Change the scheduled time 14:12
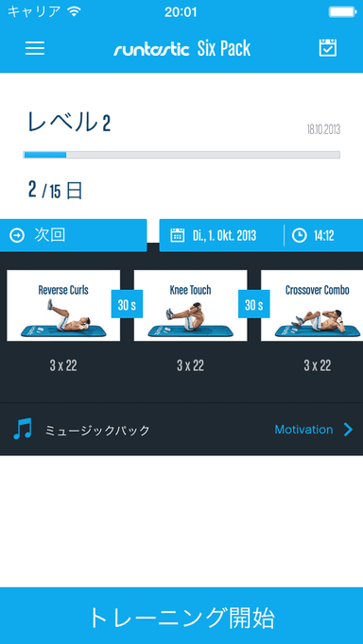Viewport: 363px width, 644px height. pos(324,236)
